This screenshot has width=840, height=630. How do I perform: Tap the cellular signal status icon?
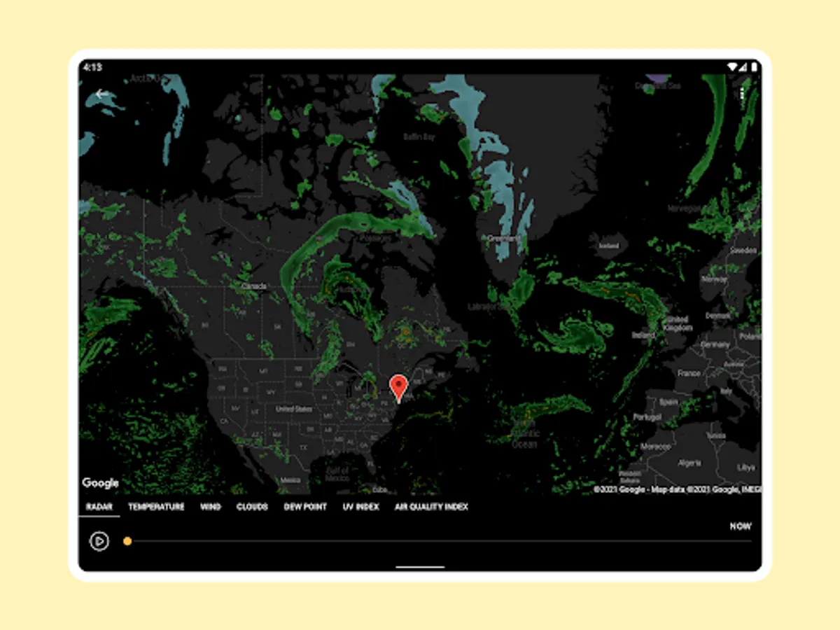pyautogui.click(x=741, y=66)
